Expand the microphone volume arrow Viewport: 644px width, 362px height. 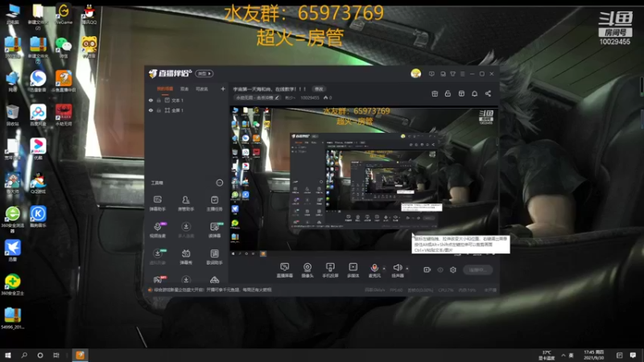[x=384, y=269]
